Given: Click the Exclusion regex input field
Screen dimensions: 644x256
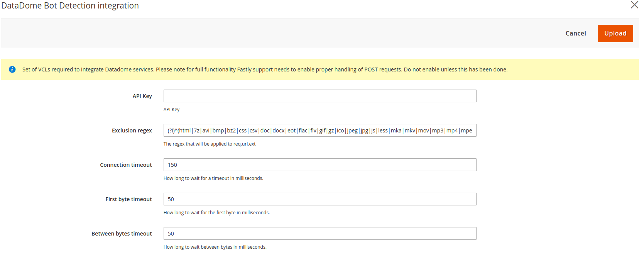Looking at the screenshot, I should (320, 131).
